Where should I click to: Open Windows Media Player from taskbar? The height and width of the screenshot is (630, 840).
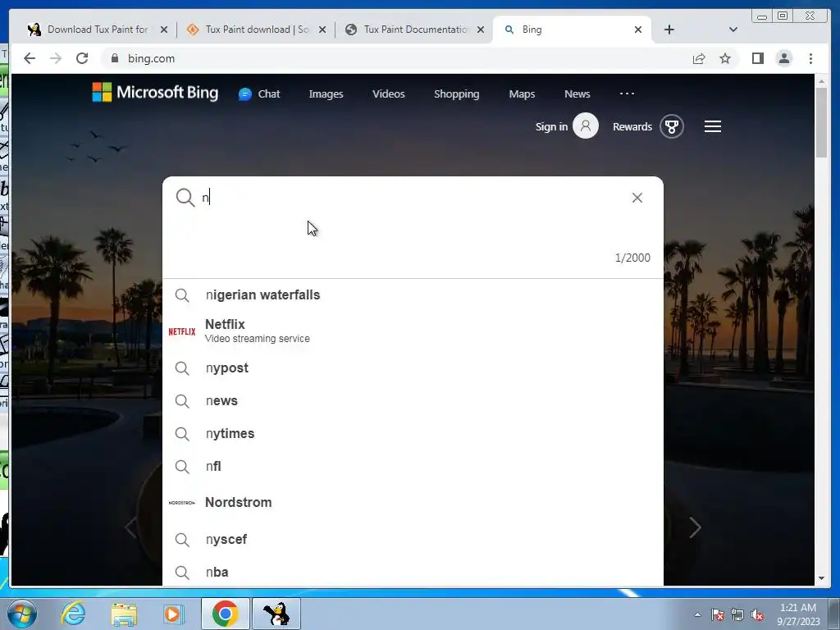pos(173,614)
